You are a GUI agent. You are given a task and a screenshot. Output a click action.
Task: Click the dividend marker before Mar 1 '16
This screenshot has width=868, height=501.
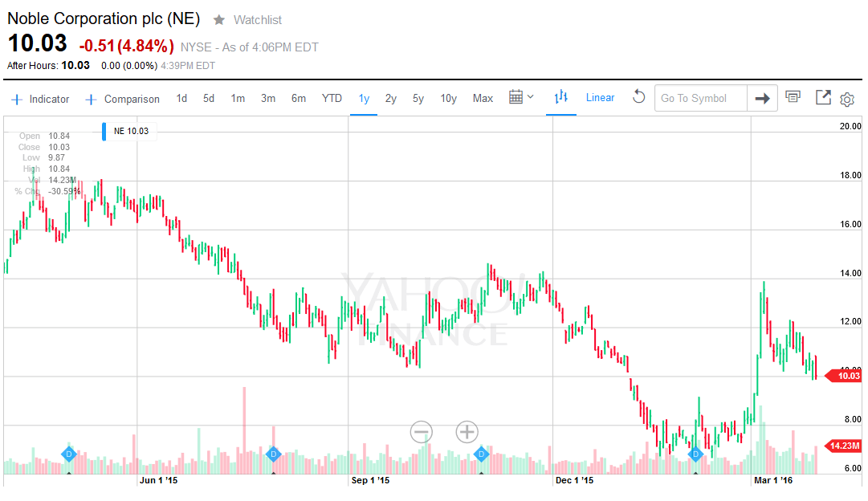[x=695, y=454]
